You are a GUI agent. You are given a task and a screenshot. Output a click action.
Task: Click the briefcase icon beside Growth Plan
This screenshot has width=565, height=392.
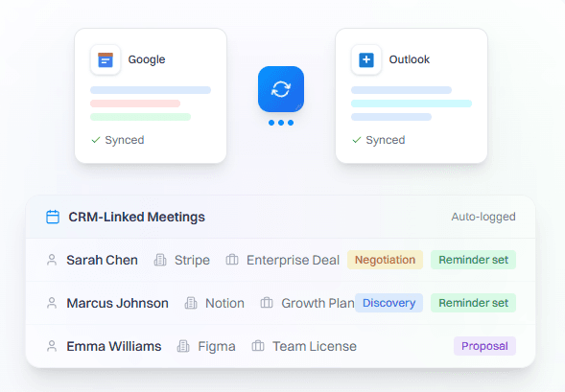(x=267, y=303)
